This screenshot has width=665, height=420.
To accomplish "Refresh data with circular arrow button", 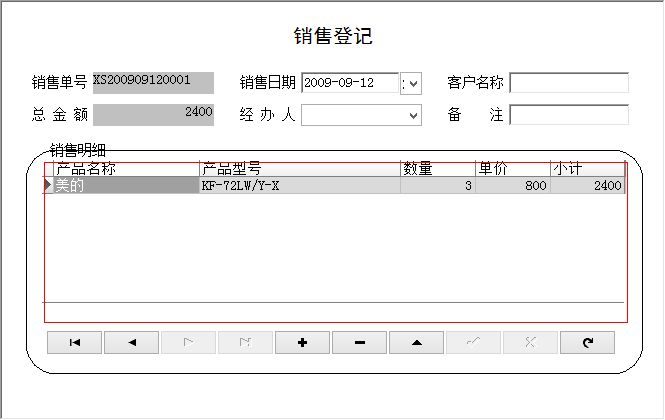I will pyautogui.click(x=587, y=342).
